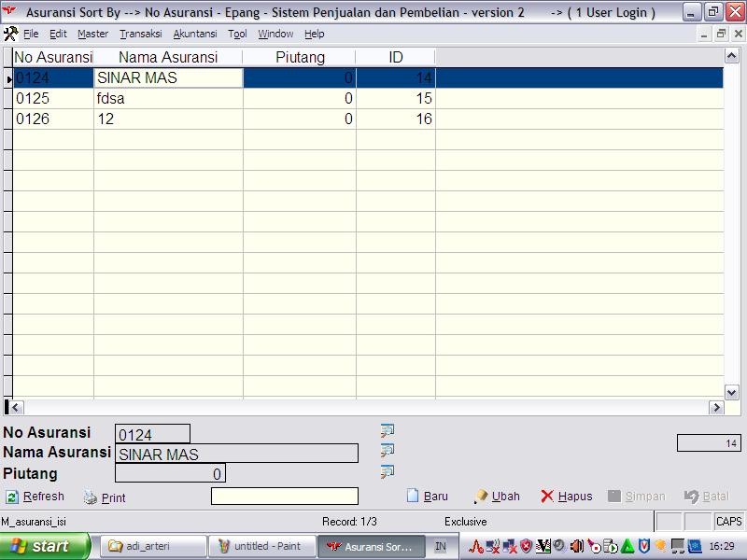This screenshot has width=747, height=560.
Task: Edit the record using Ubah
Action: 497,497
